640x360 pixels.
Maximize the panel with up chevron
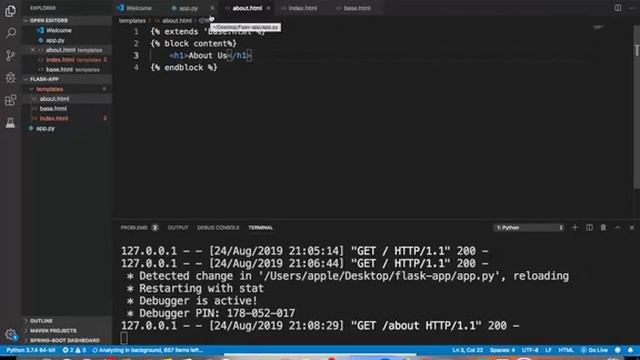click(x=618, y=227)
